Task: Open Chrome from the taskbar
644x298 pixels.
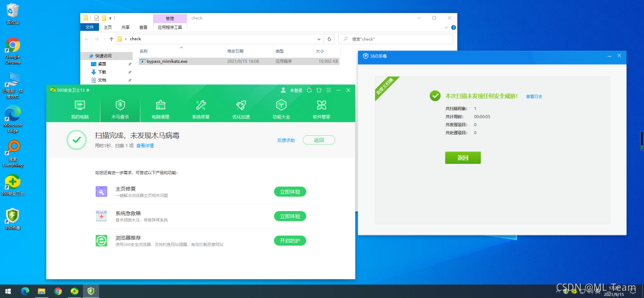Action: 58,291
